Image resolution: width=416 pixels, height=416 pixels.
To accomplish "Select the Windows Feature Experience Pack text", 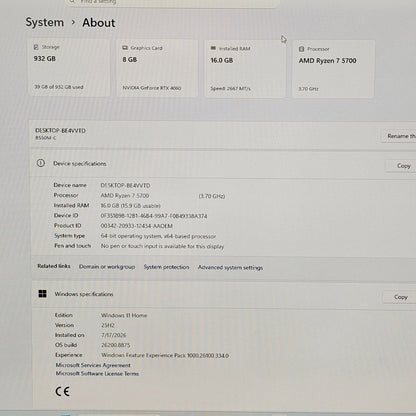I will [x=165, y=355].
